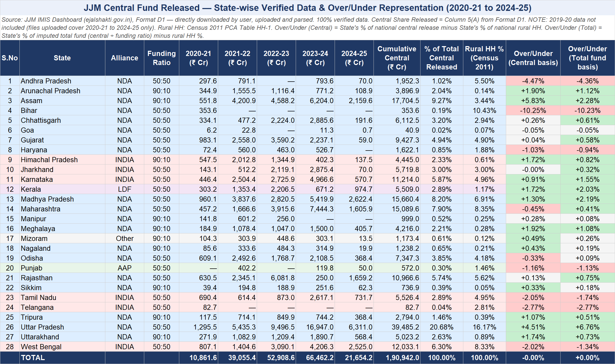615x364 pixels.
Task: Select the Cumulative Central column header
Action: 397,58
